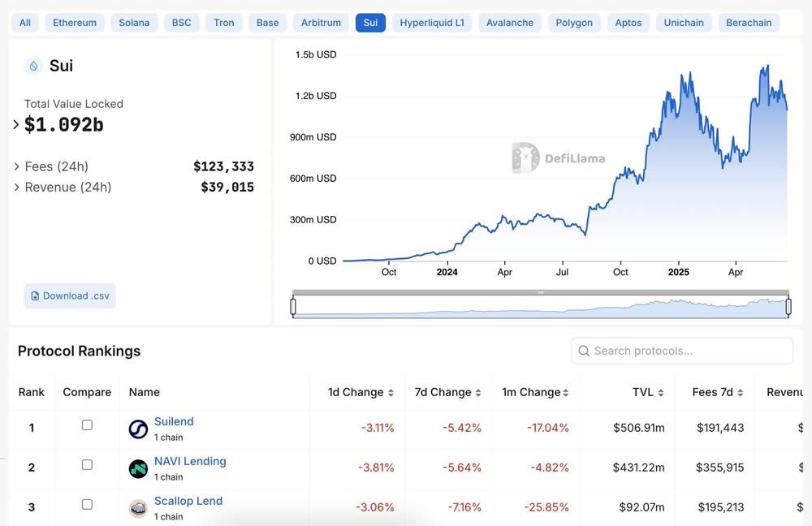Click the Suilend protocol logo icon

click(138, 429)
